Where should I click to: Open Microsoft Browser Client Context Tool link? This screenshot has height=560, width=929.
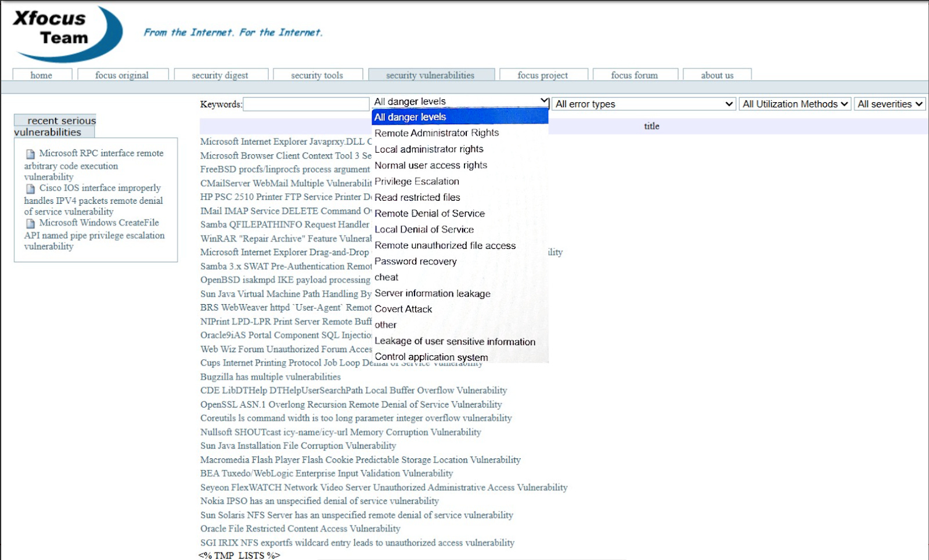286,156
